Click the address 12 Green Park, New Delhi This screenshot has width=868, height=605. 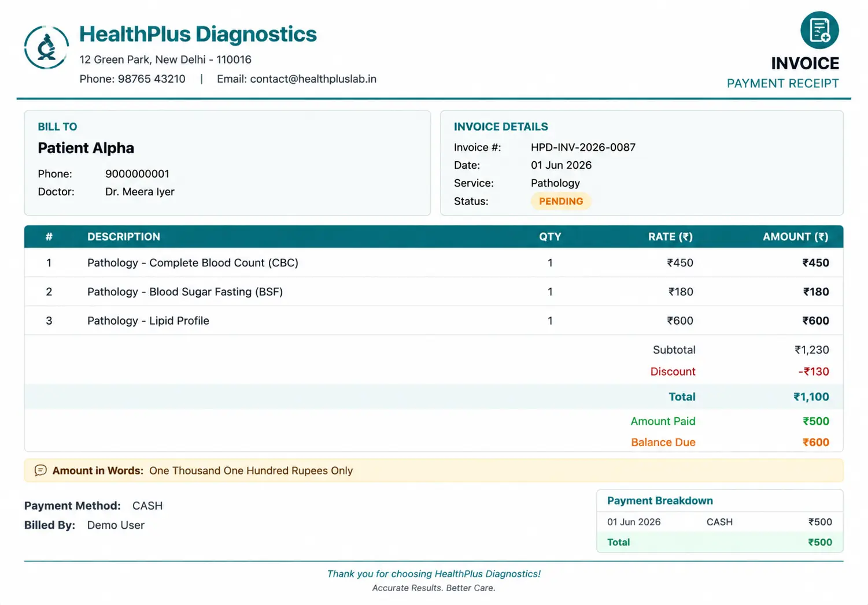coord(165,60)
